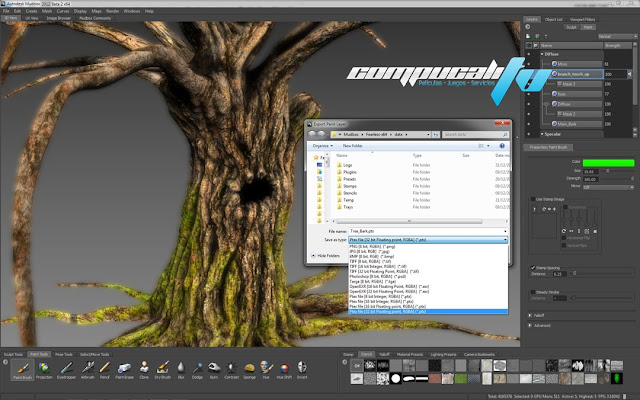This screenshot has width=640, height=400.
Task: Select PNG 8 bit RGBA format option
Action: coord(428,247)
